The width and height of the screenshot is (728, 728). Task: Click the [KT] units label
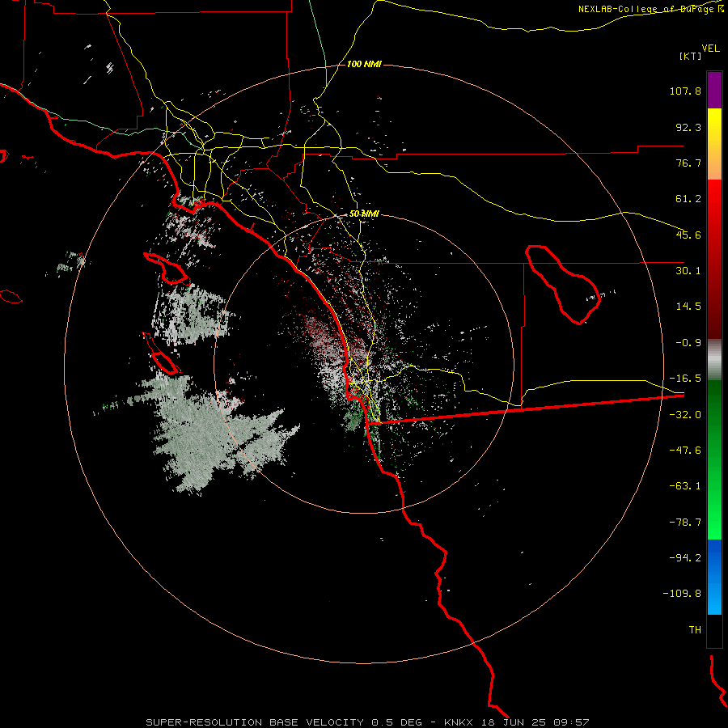(x=691, y=56)
